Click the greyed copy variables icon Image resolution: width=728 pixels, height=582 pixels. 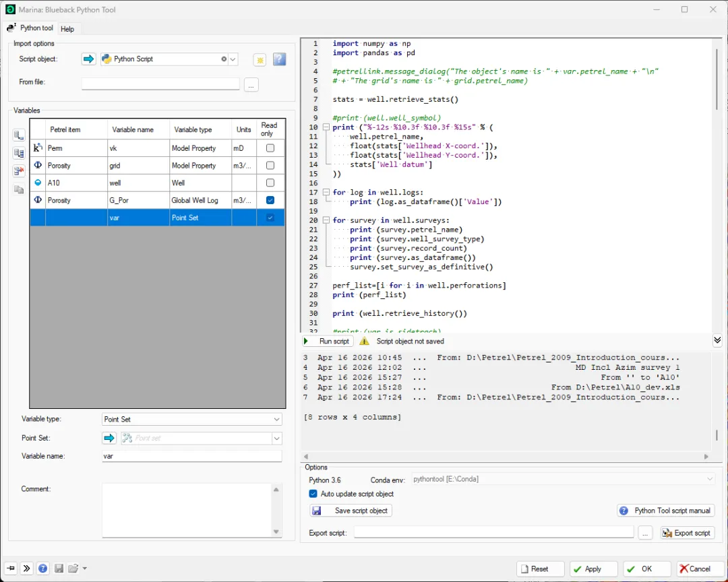(x=19, y=189)
